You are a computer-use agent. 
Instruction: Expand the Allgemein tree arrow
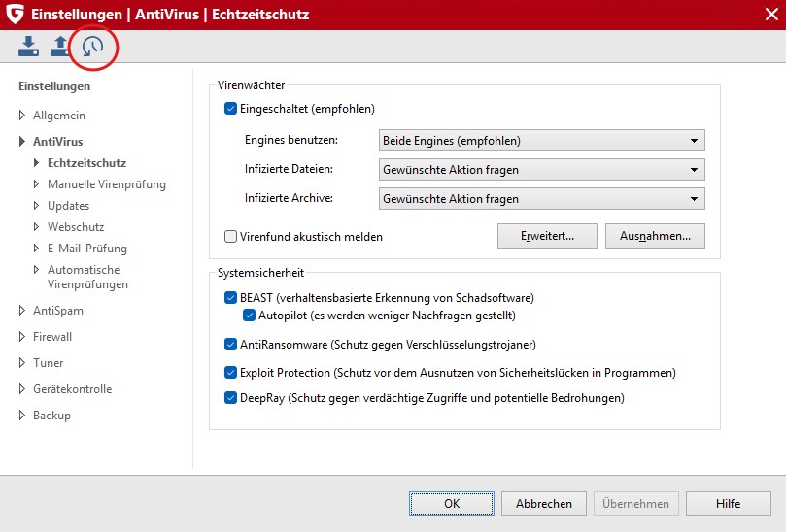coord(21,116)
